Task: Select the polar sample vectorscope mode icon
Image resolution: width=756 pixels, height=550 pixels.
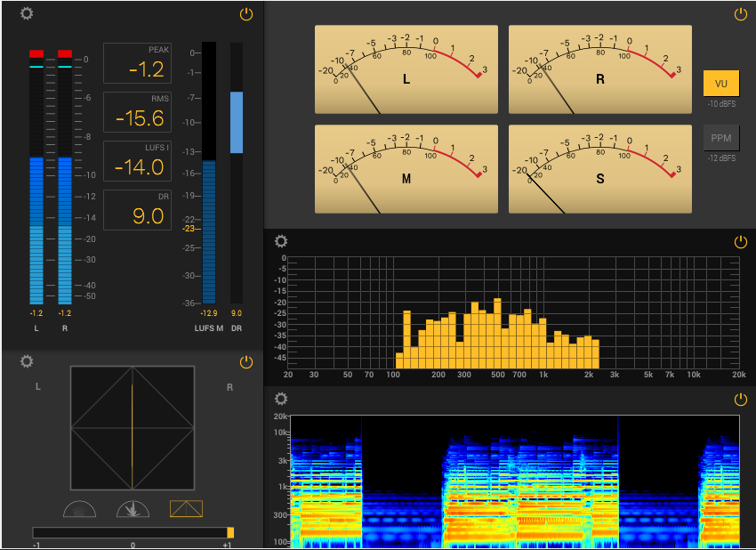Action: (79, 509)
